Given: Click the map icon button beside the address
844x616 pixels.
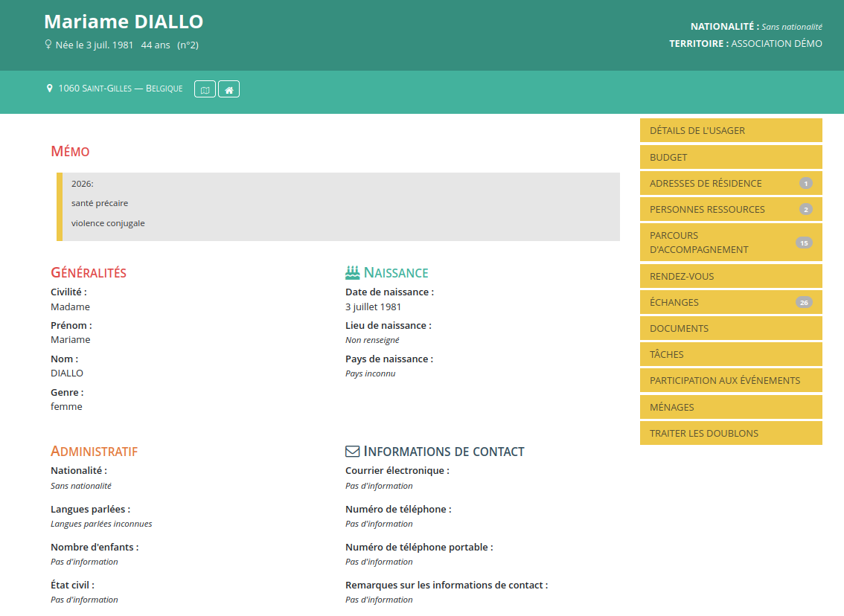Looking at the screenshot, I should point(205,89).
